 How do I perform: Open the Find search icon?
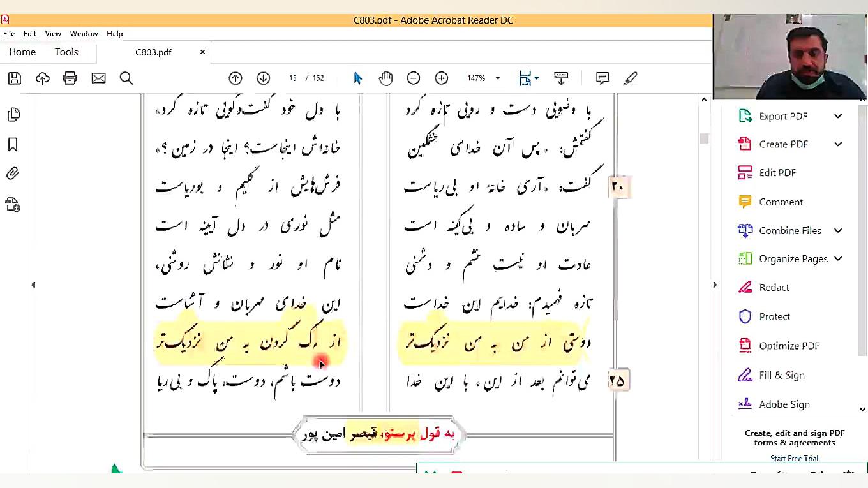coord(126,78)
